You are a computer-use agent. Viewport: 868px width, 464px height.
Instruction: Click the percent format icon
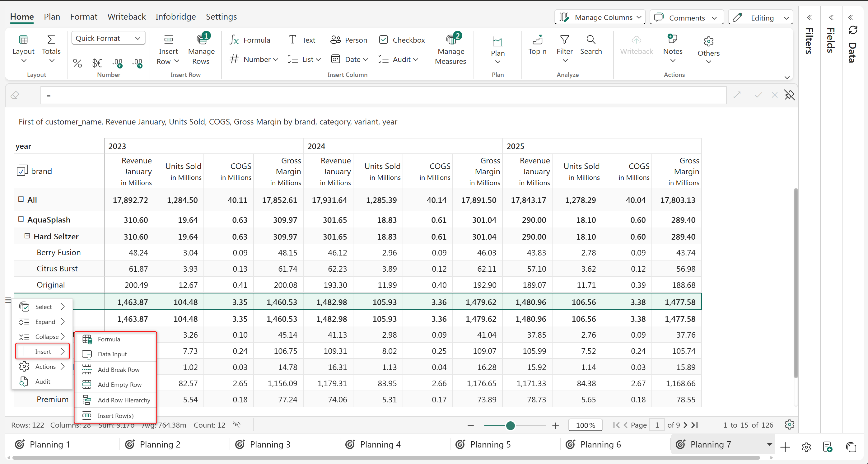pos(77,63)
